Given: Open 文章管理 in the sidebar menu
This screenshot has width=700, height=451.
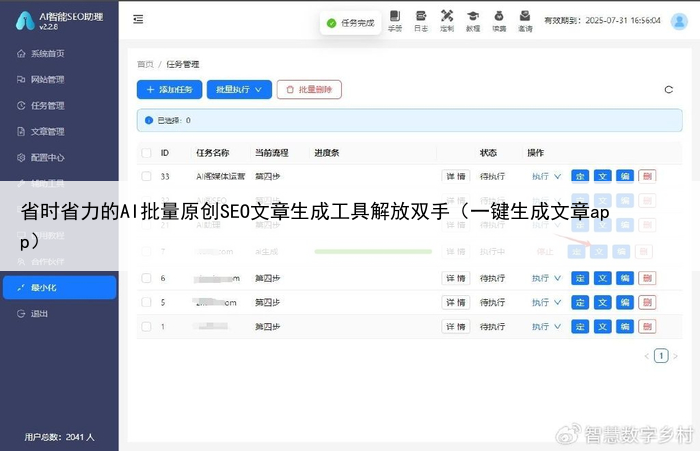Looking at the screenshot, I should (47, 131).
